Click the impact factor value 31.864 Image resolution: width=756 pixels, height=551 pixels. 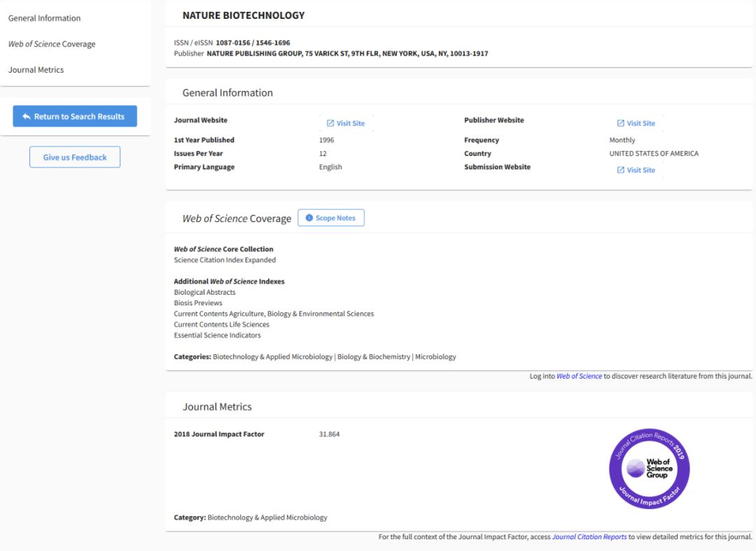pyautogui.click(x=329, y=434)
